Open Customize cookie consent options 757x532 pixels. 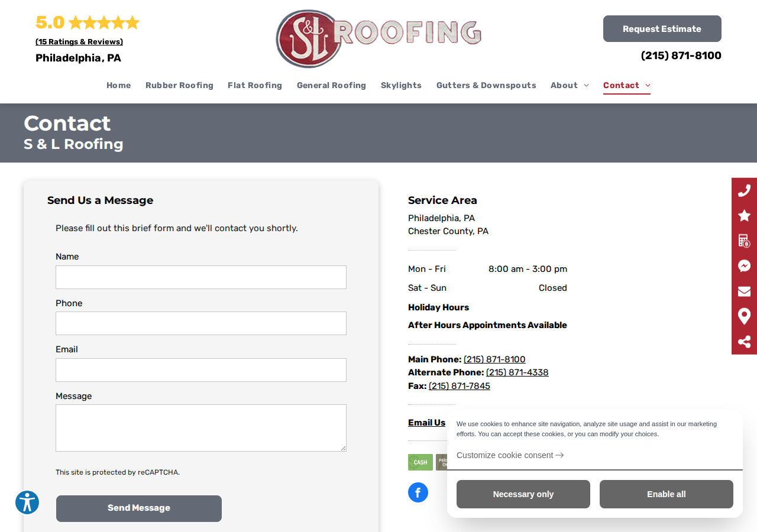(x=510, y=455)
